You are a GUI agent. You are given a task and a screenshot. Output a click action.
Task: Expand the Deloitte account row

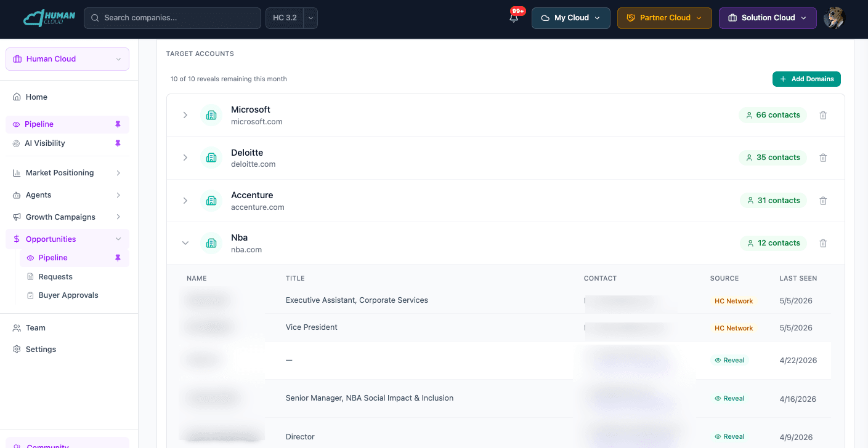tap(185, 158)
